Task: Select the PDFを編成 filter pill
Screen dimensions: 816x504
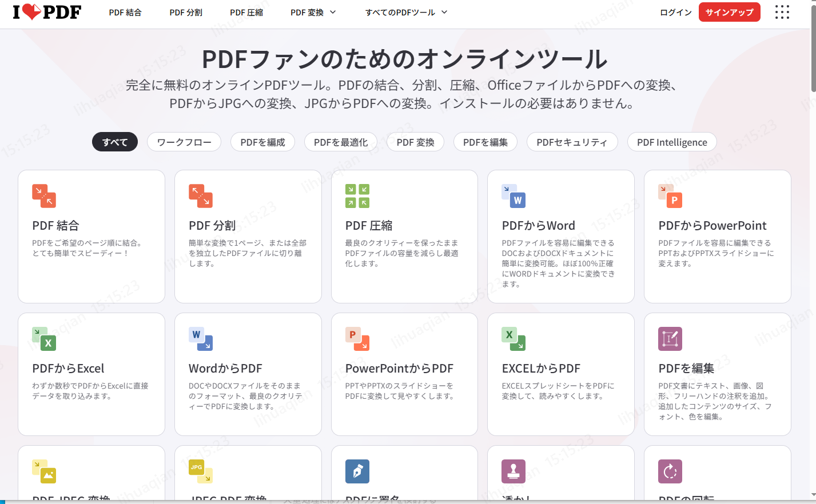Action: tap(262, 142)
